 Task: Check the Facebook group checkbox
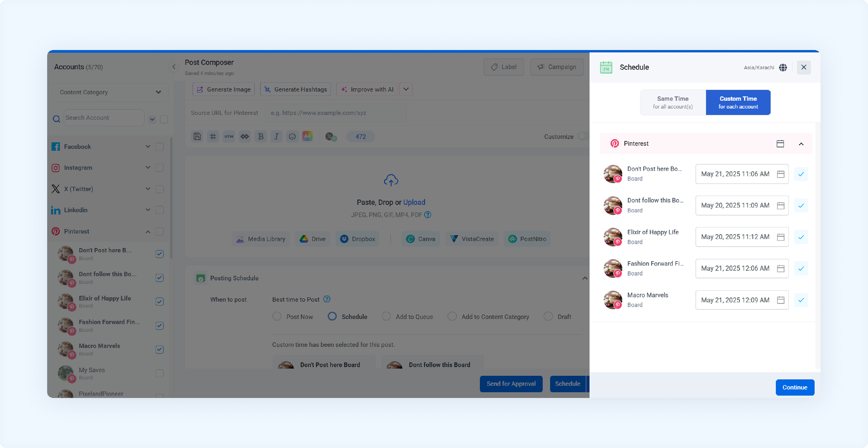[x=160, y=147]
